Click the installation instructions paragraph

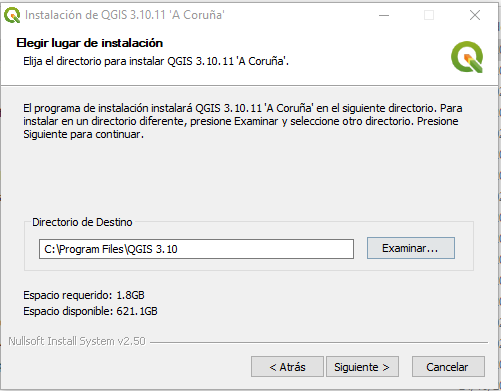click(243, 121)
